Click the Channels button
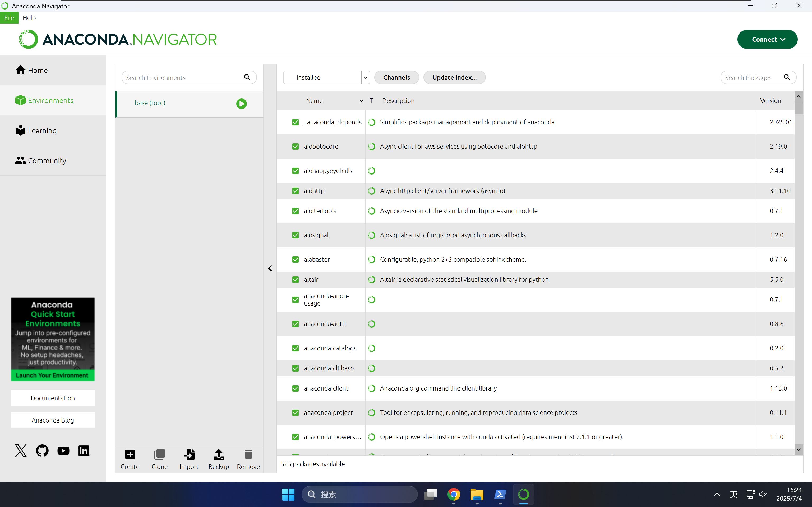The width and height of the screenshot is (812, 507). pyautogui.click(x=396, y=77)
